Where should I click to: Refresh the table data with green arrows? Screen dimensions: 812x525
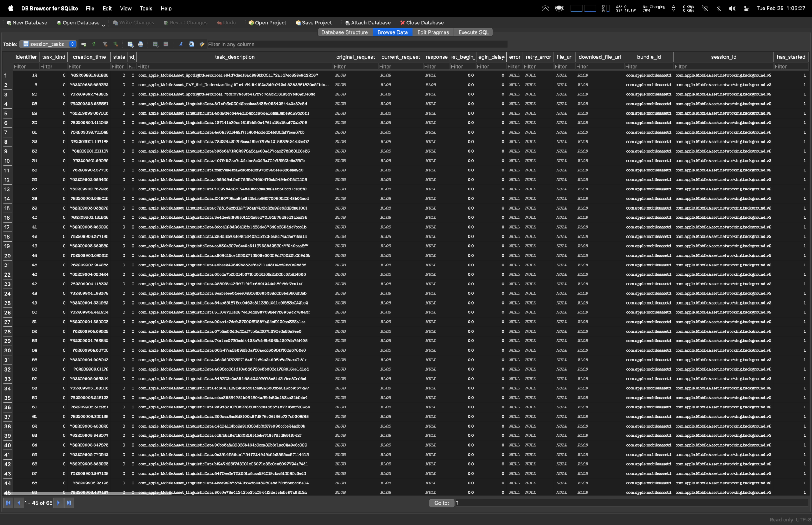pyautogui.click(x=94, y=44)
